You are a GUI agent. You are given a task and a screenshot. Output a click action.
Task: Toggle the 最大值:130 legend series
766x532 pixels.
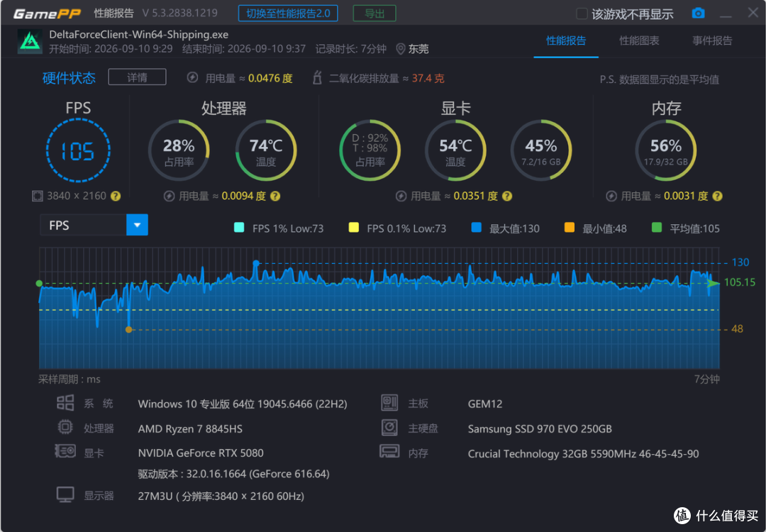pos(505,228)
